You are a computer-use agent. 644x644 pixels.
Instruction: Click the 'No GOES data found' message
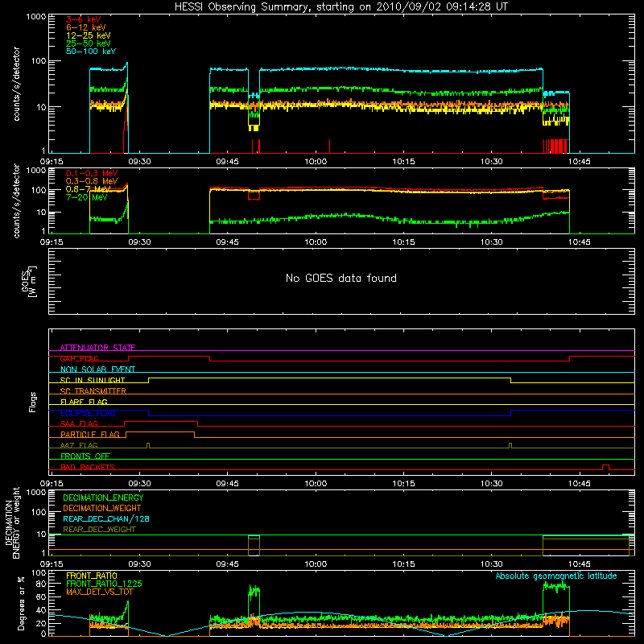pyautogui.click(x=341, y=278)
